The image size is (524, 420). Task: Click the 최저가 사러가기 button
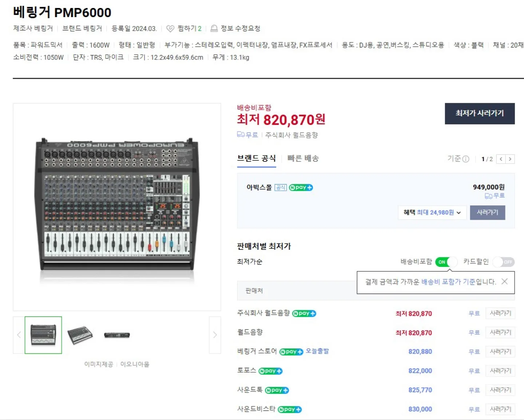(480, 113)
